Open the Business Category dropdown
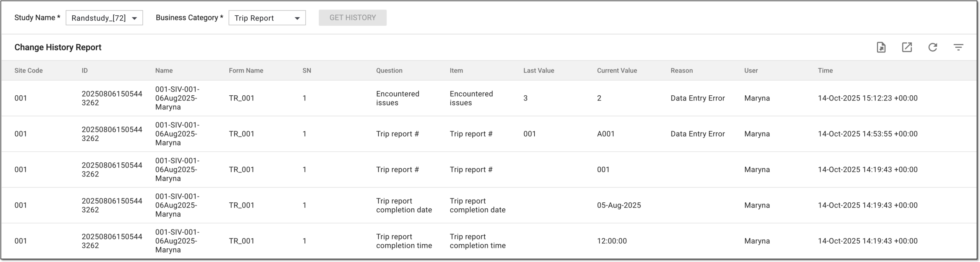980x262 pixels. 267,18
